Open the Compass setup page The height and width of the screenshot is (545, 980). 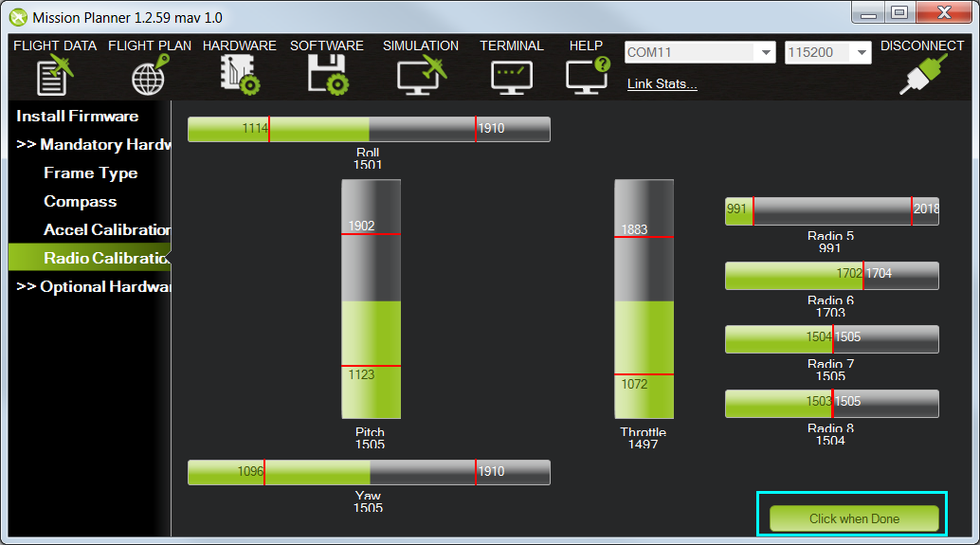[x=81, y=202]
